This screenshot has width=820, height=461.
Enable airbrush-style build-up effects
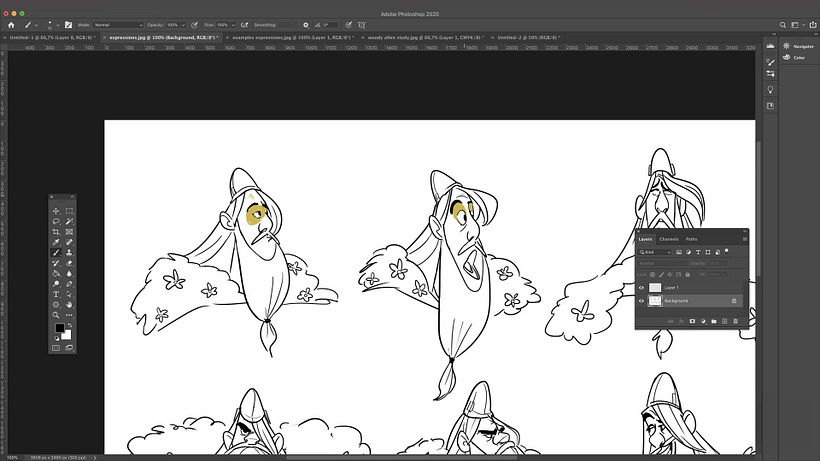(244, 25)
